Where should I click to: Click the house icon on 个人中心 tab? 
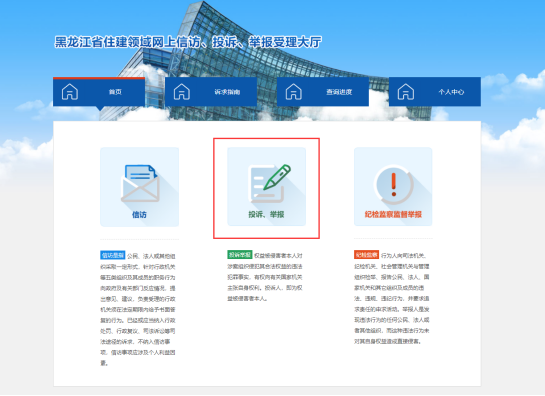click(406, 92)
